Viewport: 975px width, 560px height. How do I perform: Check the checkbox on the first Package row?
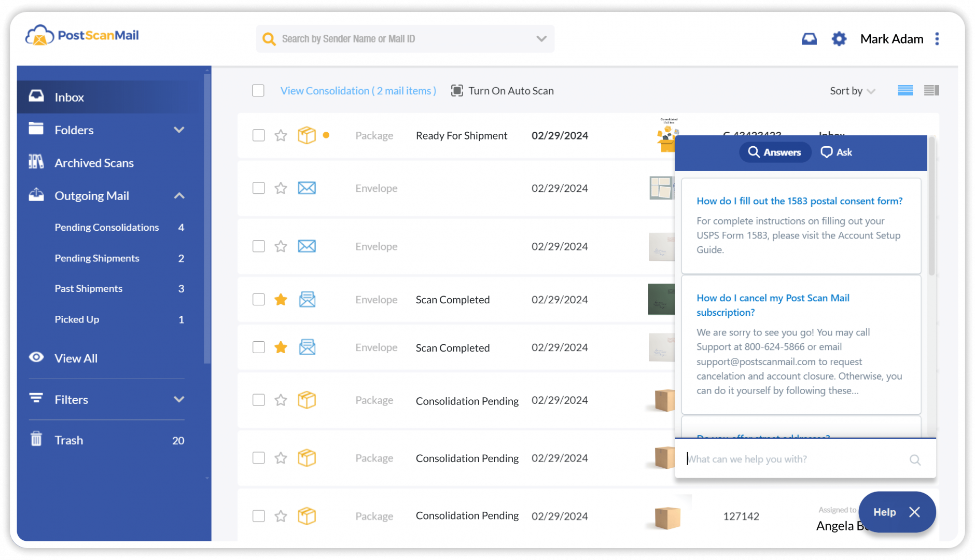point(258,135)
